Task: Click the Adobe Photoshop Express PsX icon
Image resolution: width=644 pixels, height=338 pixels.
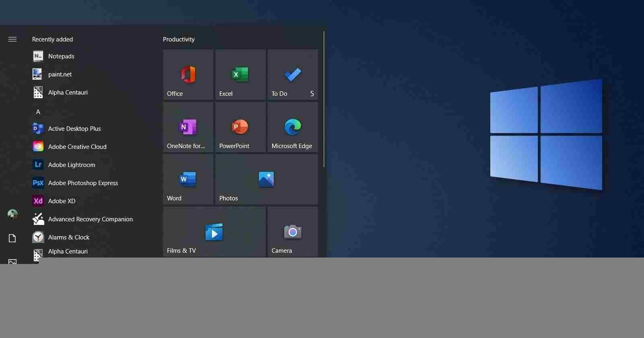Action: tap(38, 183)
